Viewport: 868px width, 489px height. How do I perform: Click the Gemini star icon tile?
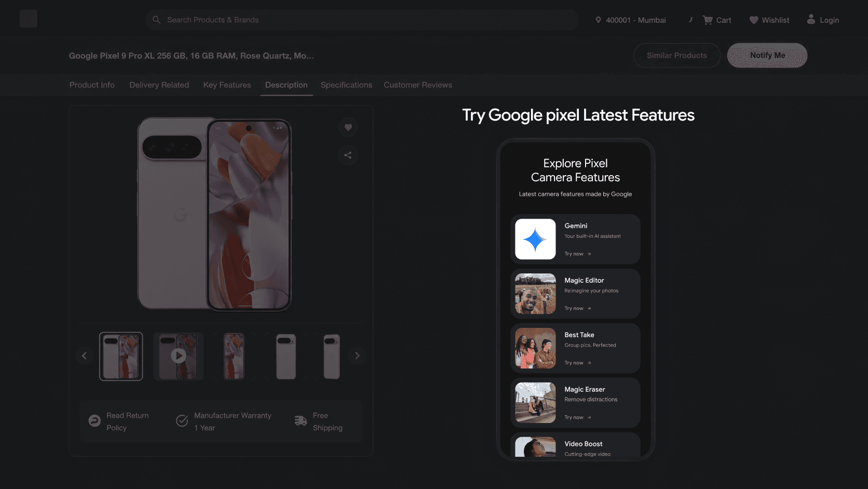tap(535, 239)
